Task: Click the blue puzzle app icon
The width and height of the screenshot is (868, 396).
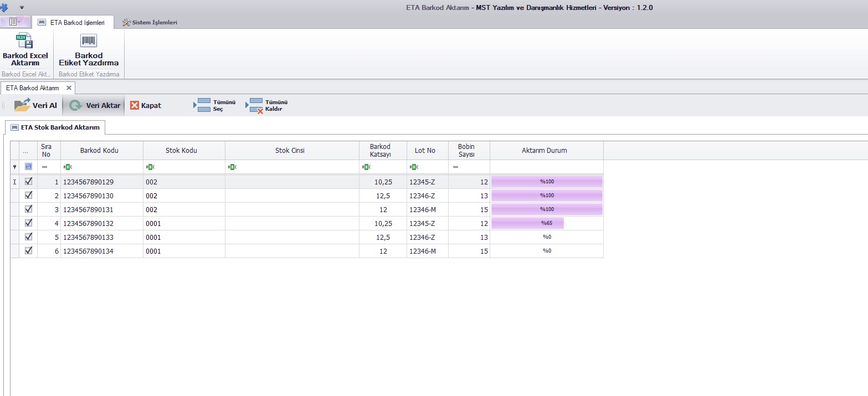Action: (x=3, y=7)
